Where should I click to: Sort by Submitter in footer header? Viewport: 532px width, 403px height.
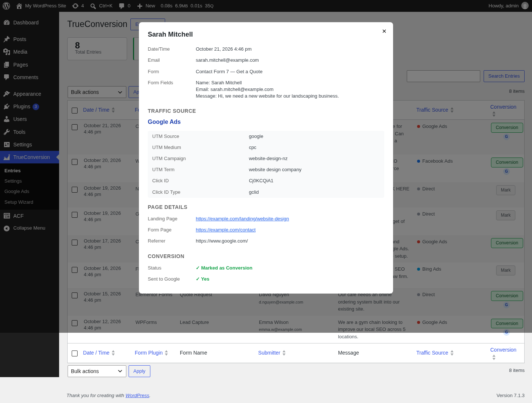pyautogui.click(x=272, y=353)
